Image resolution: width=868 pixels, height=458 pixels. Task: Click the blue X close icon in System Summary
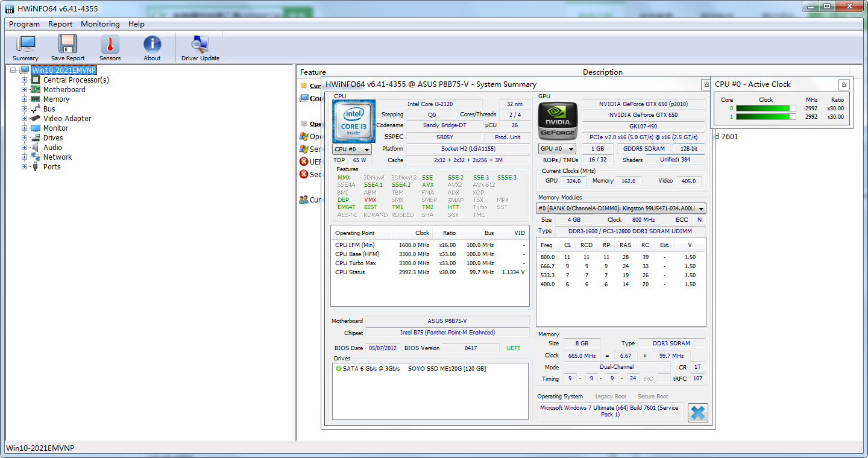tap(697, 413)
